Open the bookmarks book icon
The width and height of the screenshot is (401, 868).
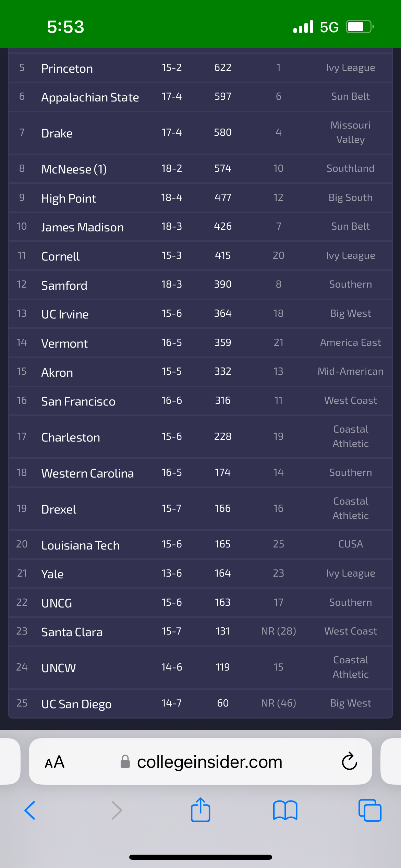pyautogui.click(x=285, y=810)
